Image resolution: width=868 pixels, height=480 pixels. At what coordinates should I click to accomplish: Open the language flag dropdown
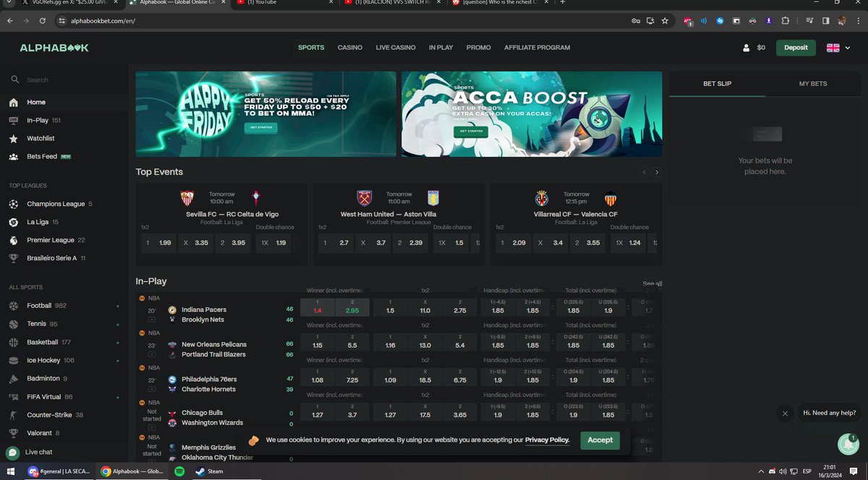coord(838,48)
